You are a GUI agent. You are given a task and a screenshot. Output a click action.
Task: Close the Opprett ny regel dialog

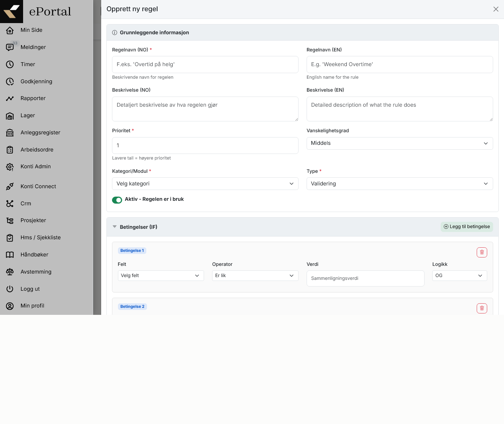(x=496, y=9)
